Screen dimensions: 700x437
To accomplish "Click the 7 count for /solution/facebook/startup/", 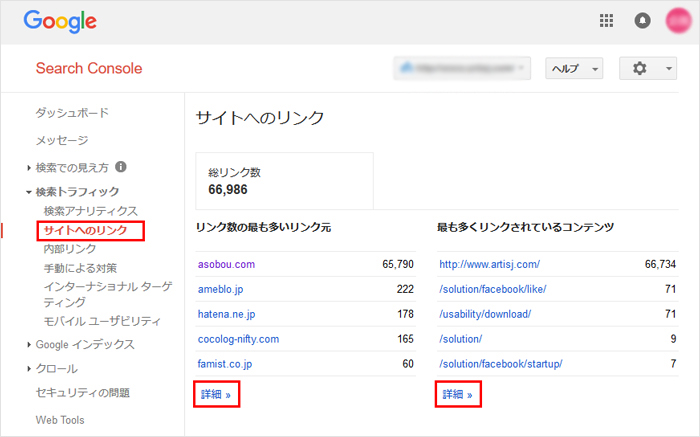I will click(x=673, y=364).
